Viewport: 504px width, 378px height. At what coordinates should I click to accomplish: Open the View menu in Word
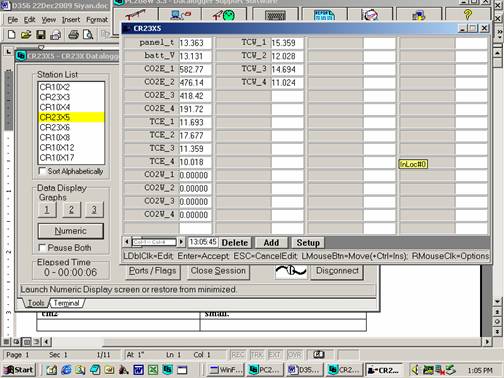(49, 20)
